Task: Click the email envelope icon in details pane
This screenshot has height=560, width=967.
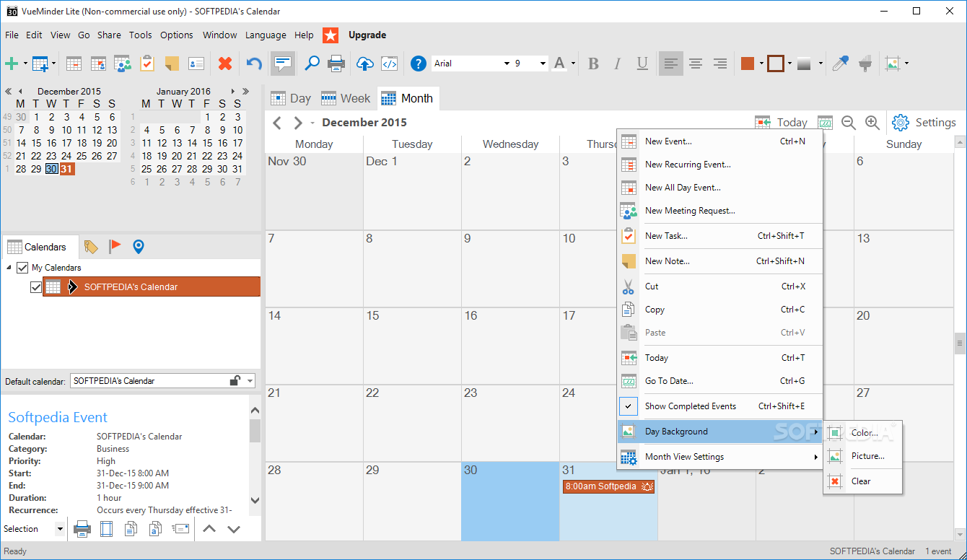Action: click(x=180, y=529)
